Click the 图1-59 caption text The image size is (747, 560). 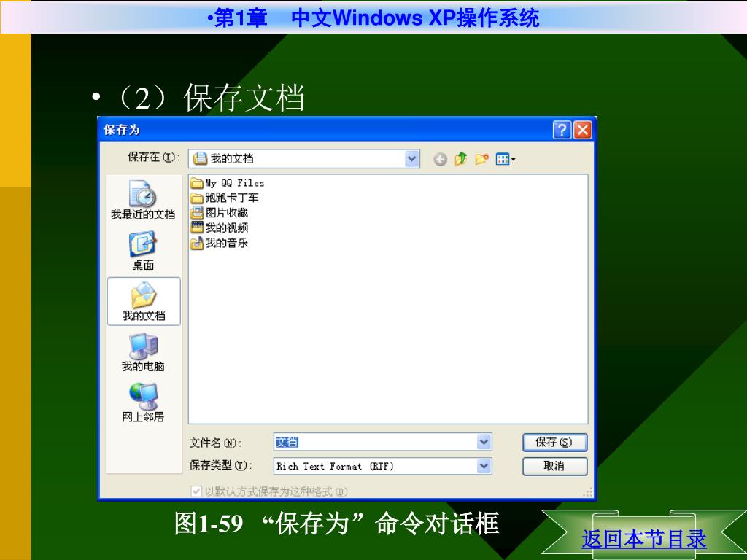[x=336, y=524]
